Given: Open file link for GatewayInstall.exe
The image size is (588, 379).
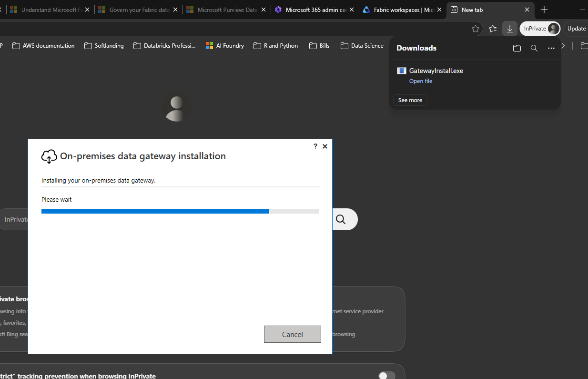Looking at the screenshot, I should 420,81.
